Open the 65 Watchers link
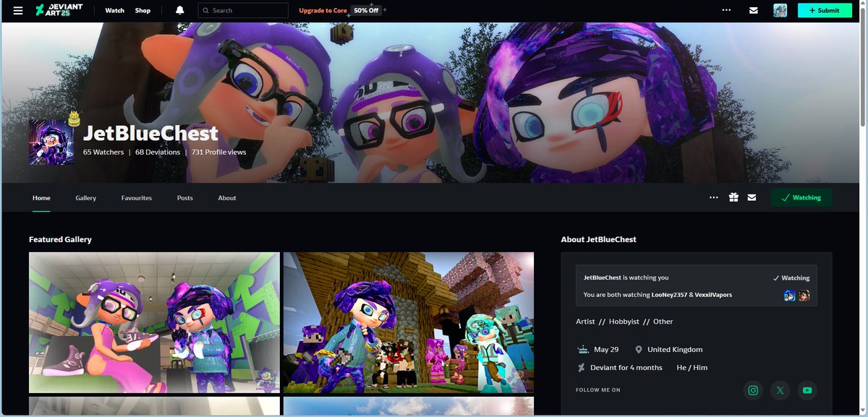The height and width of the screenshot is (417, 868). (x=103, y=152)
